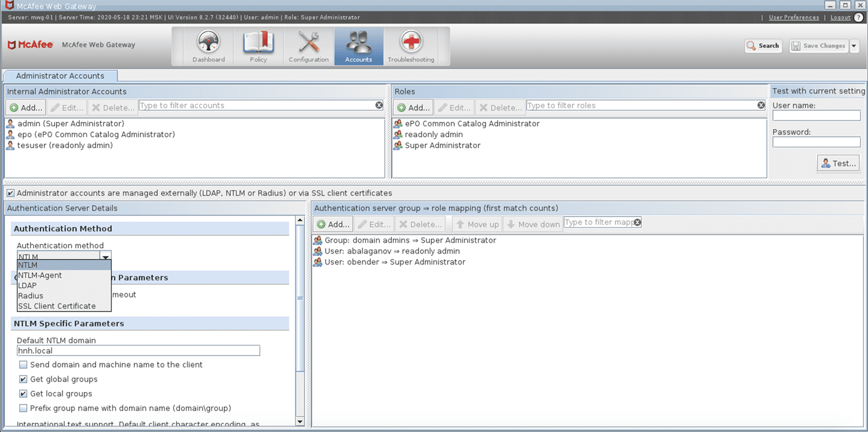Uncheck Get global groups
868x432 pixels.
(x=23, y=379)
